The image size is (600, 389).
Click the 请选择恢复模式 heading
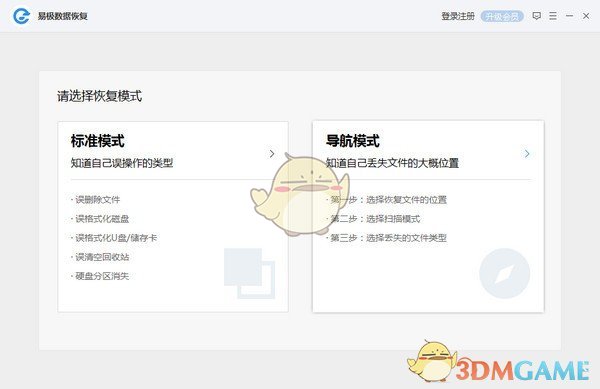click(x=99, y=96)
